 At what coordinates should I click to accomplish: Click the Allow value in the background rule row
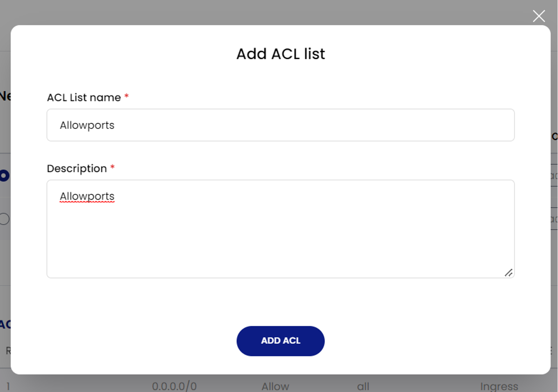[275, 386]
